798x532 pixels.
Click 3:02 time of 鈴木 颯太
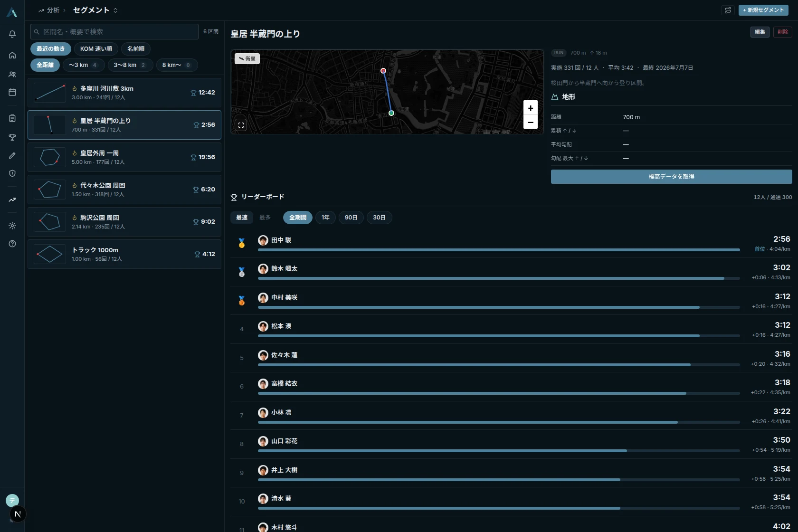pyautogui.click(x=781, y=268)
